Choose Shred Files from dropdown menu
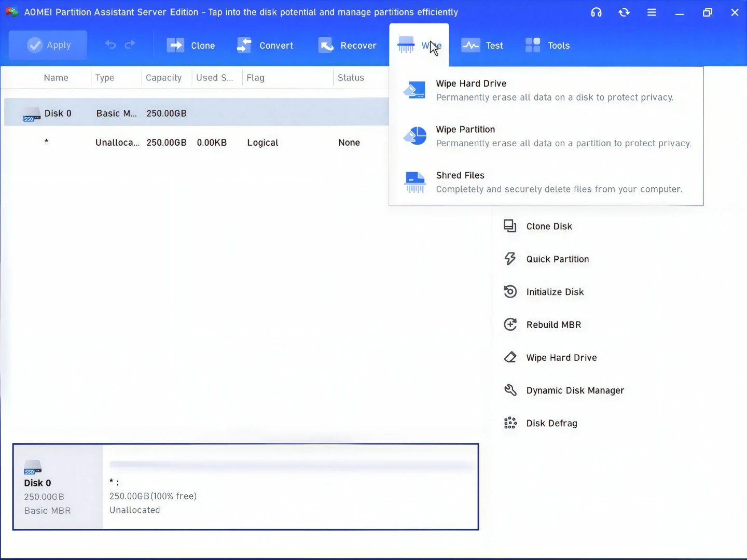This screenshot has width=747, height=560. coord(546,183)
